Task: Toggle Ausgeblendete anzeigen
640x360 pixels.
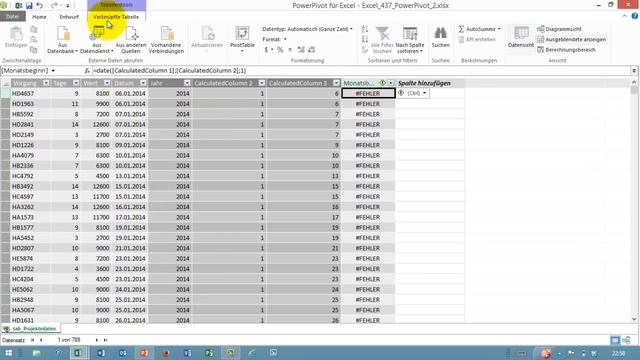Action: point(571,40)
